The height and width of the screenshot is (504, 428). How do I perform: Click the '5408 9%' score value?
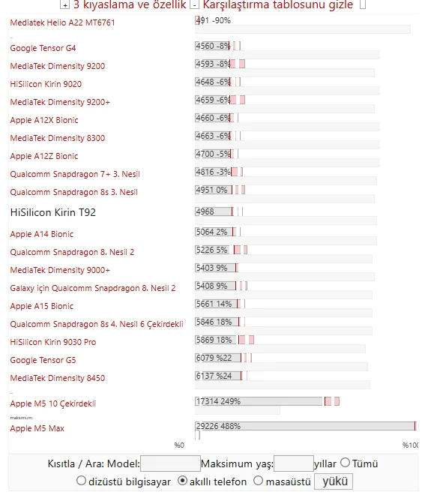[x=211, y=286]
